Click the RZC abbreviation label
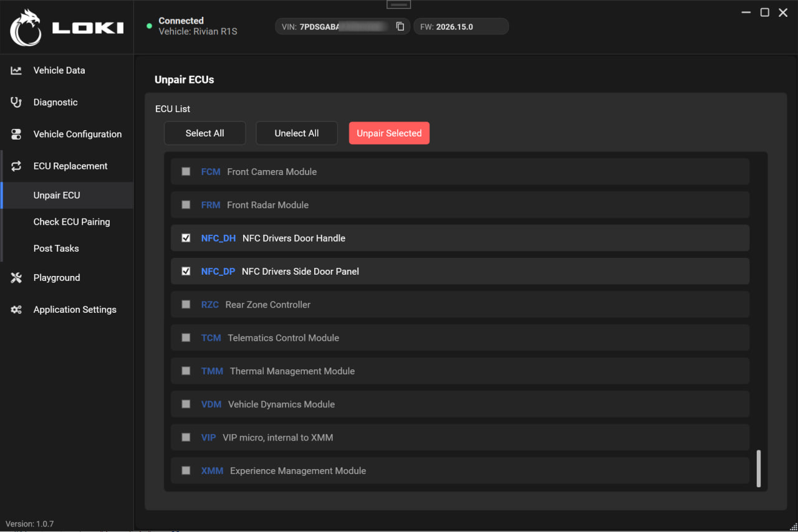This screenshot has width=798, height=532. coord(210,304)
